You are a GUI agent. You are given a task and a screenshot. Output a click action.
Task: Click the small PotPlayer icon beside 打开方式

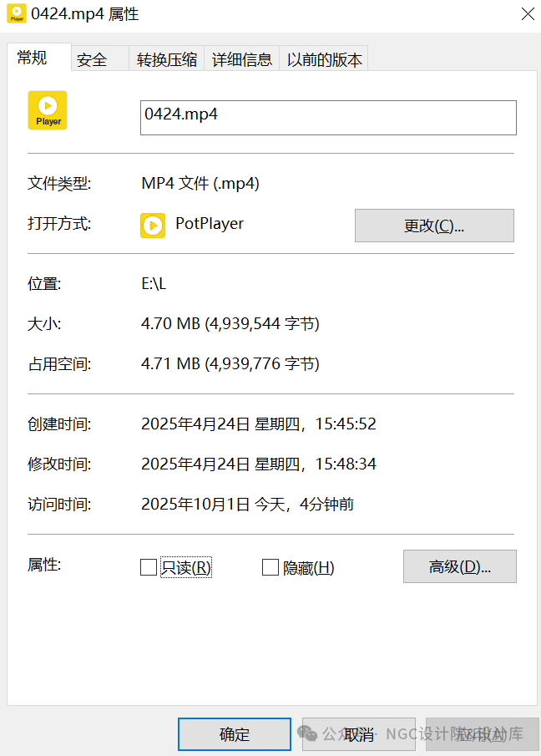click(152, 225)
